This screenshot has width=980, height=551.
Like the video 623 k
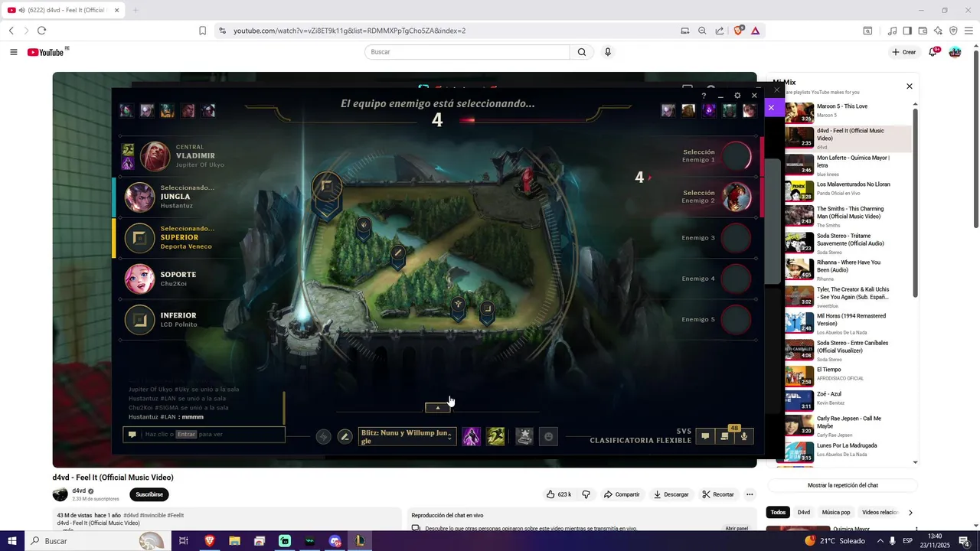pyautogui.click(x=559, y=494)
